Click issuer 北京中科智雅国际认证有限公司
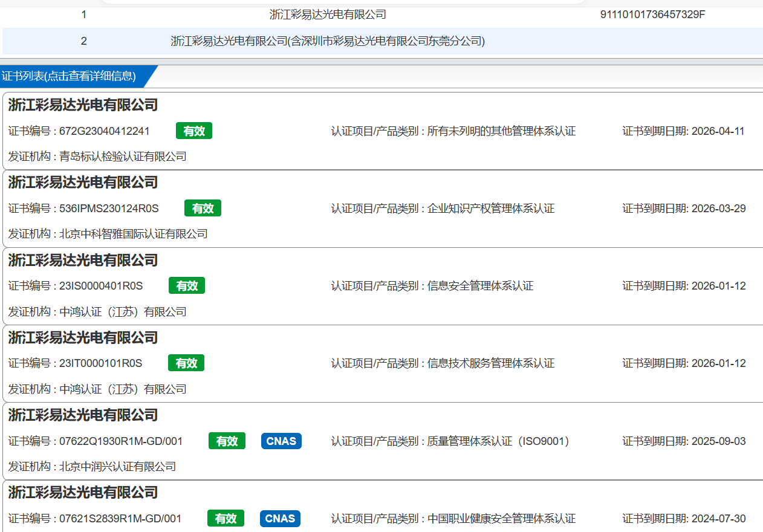The height and width of the screenshot is (532, 763). click(134, 234)
